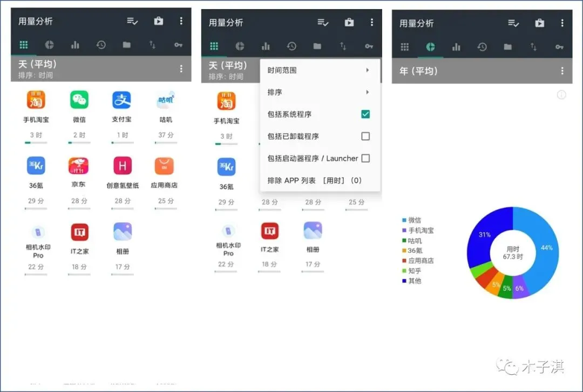
Task: Open the 年 (平均) section options in right screen
Action: click(562, 71)
